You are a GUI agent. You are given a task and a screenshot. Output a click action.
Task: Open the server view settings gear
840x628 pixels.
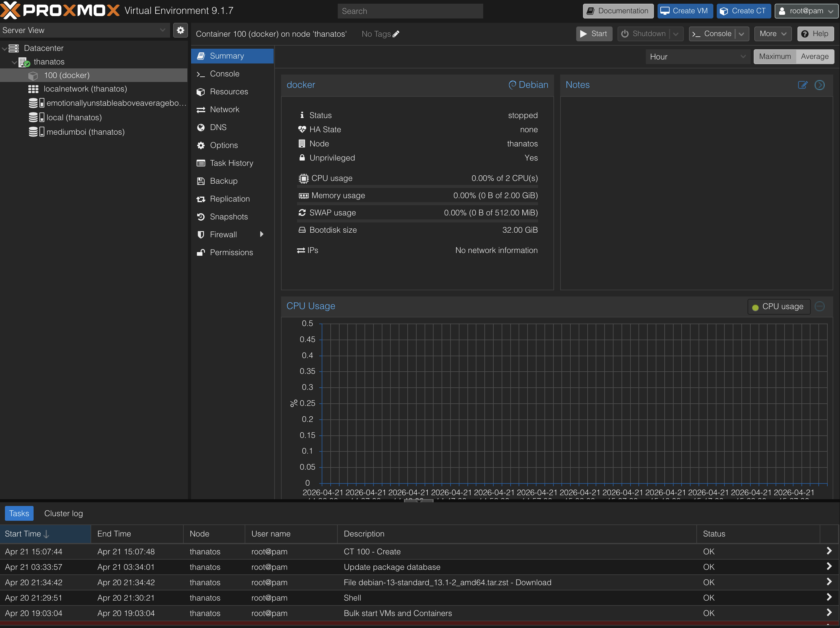point(180,31)
